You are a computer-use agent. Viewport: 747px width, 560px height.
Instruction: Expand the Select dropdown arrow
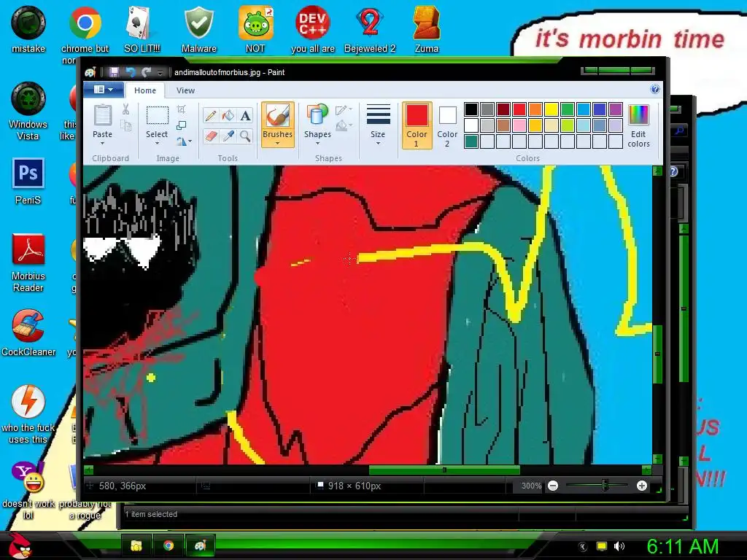click(x=157, y=144)
